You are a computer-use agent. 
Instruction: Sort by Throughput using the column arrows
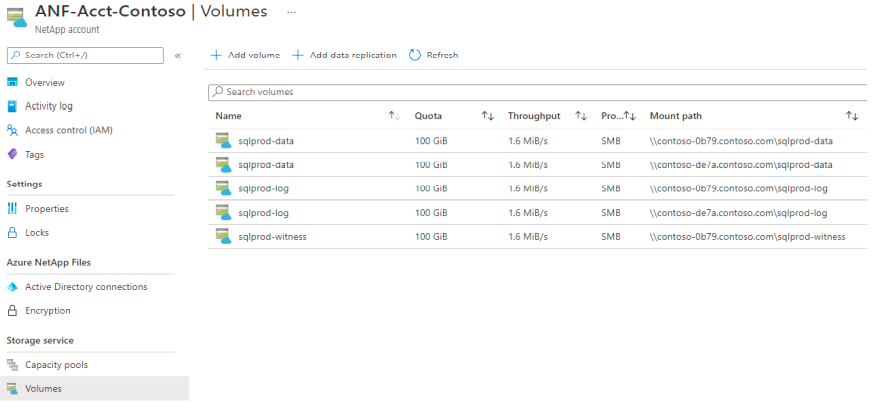coord(581,116)
